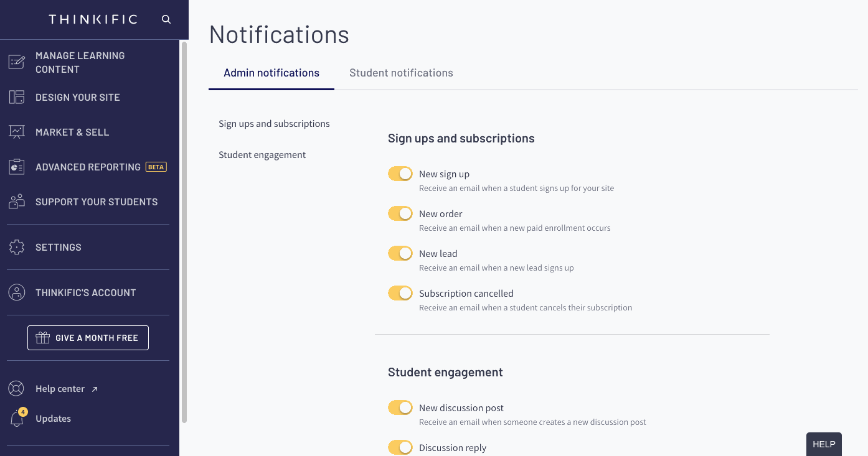Toggle off the New order notification
Viewport: 868px width, 456px height.
point(400,213)
